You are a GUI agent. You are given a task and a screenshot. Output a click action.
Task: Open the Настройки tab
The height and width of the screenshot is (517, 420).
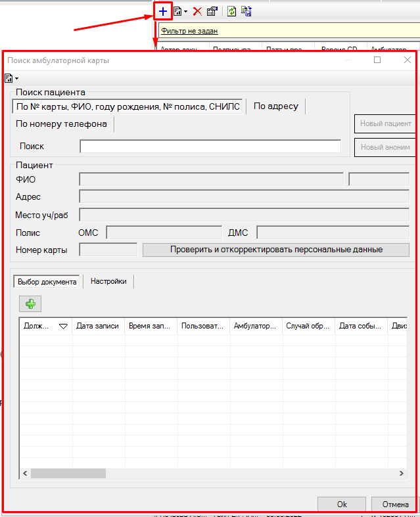click(x=108, y=281)
